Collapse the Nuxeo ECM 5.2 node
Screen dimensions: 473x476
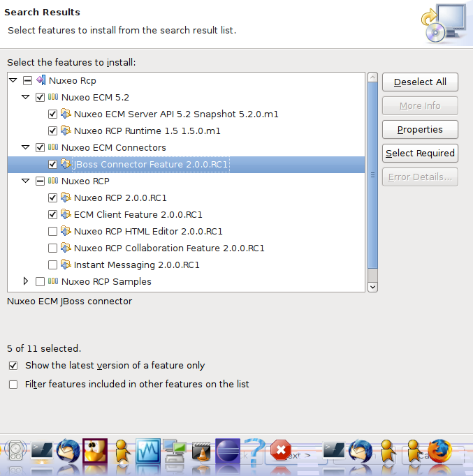coord(26,97)
